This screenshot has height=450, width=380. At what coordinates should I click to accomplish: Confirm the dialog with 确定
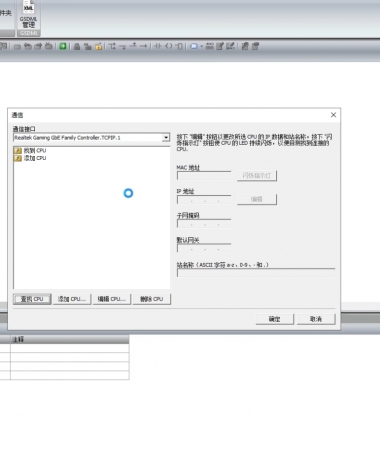coord(275,319)
